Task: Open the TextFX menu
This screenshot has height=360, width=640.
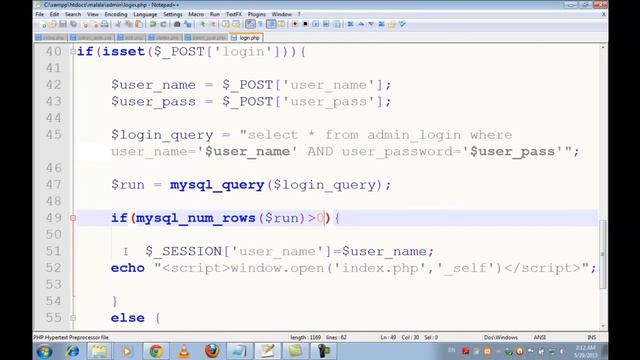Action: point(234,14)
